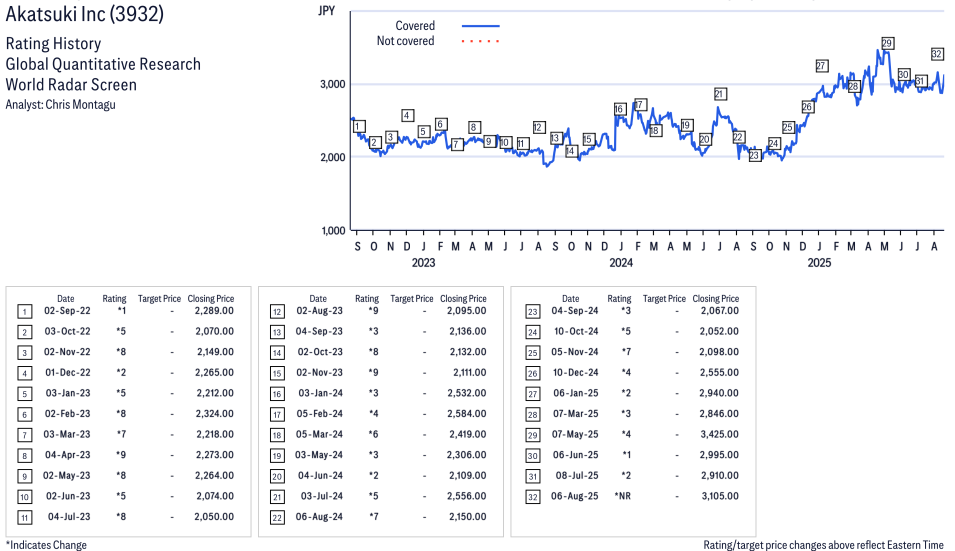
Task: Click the 1,000 y-axis label
Action: 333,231
